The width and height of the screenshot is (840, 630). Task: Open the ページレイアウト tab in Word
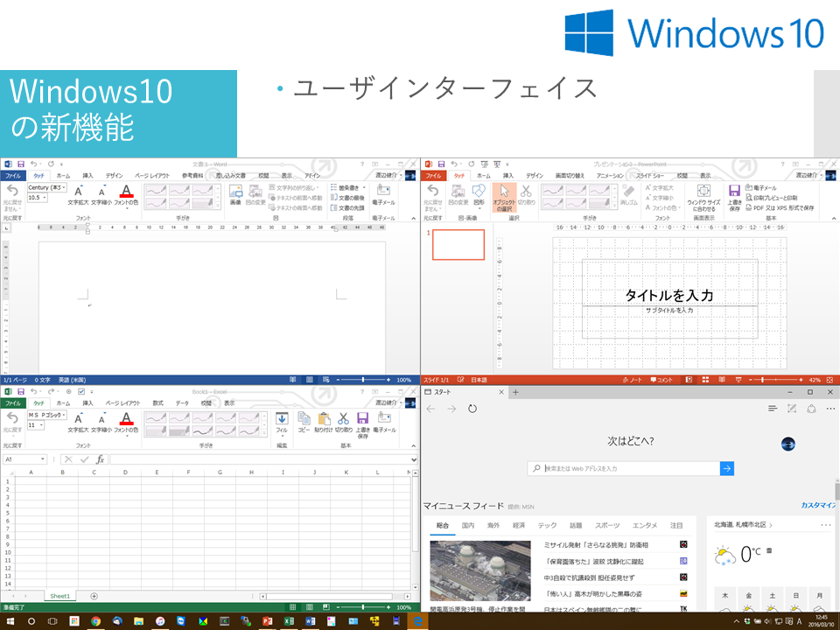(x=152, y=176)
